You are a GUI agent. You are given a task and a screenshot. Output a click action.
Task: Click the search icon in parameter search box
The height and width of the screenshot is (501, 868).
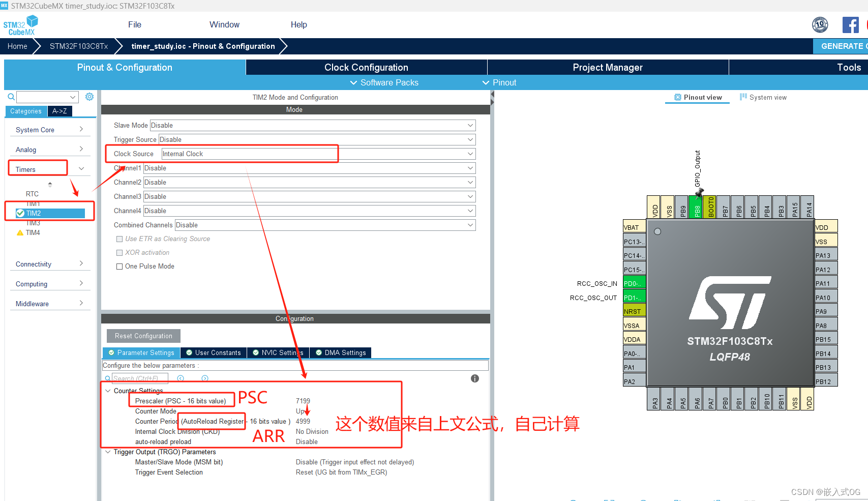click(x=108, y=378)
